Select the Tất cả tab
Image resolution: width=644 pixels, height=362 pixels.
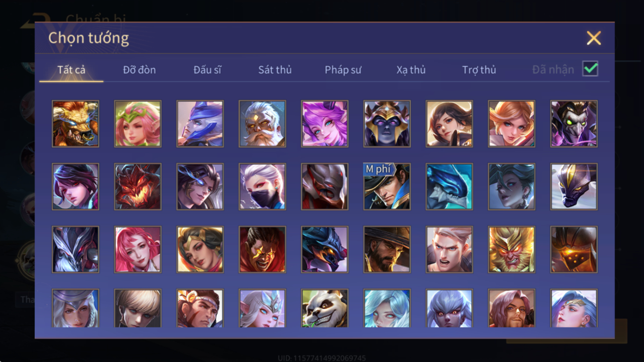[x=71, y=70]
